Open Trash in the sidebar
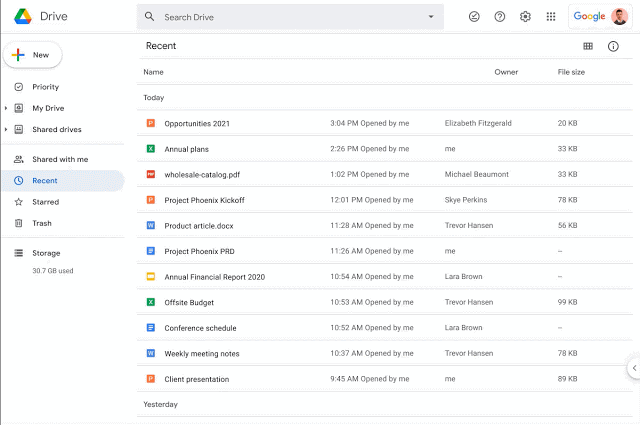This screenshot has height=425, width=640. tap(41, 223)
